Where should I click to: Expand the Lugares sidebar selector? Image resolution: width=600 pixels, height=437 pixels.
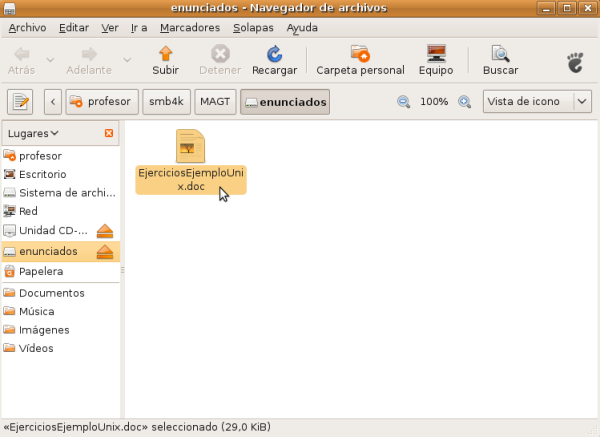click(33, 133)
